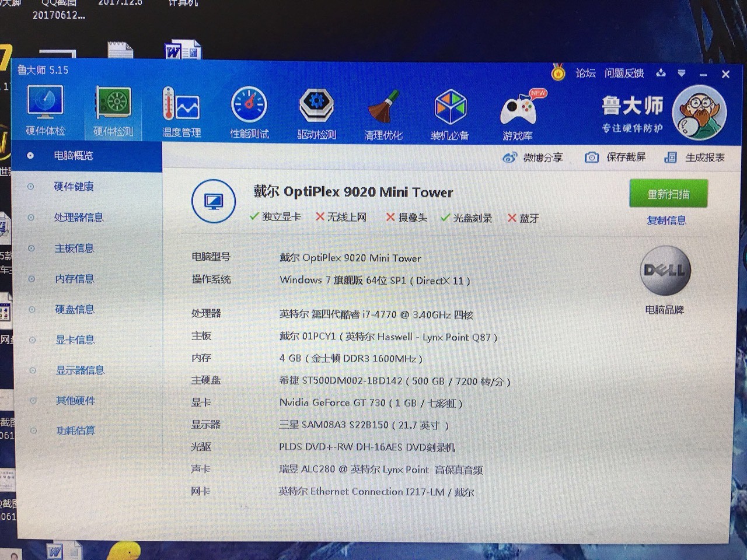This screenshot has width=747, height=560.
Task: Click the Dell 电脑品牌 brand logo
Action: tap(665, 272)
